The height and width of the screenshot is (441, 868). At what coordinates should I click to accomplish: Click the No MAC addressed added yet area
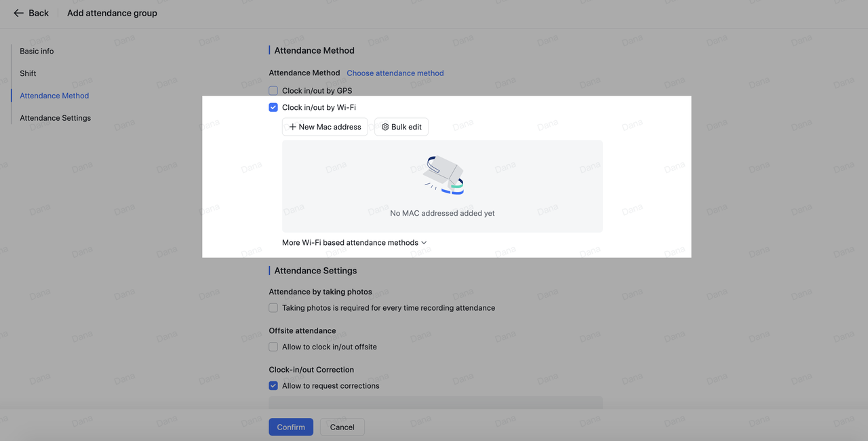[442, 213]
